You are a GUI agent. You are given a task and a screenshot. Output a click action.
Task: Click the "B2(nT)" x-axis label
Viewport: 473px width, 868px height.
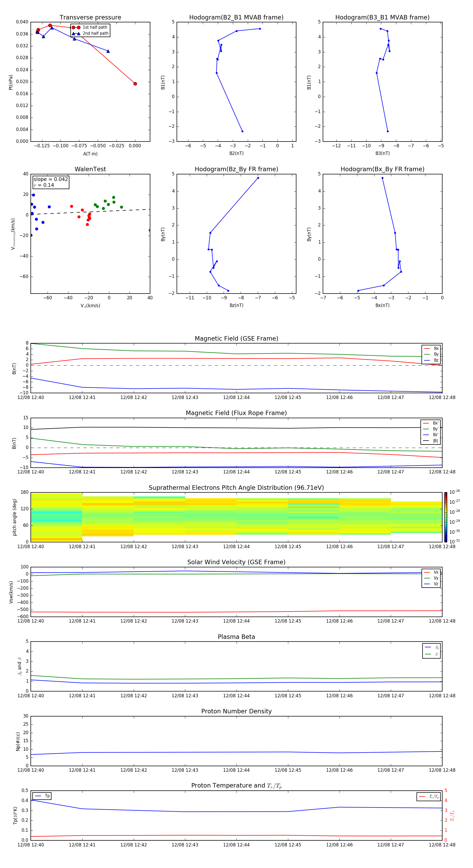236,154
